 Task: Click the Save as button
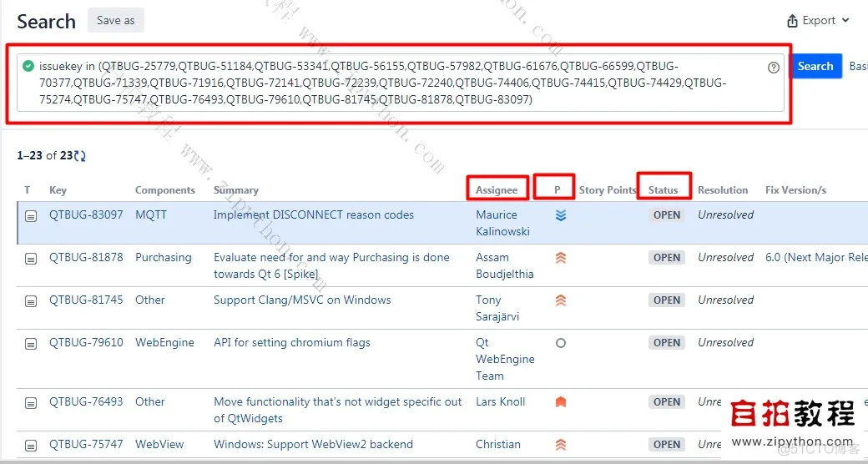(116, 21)
